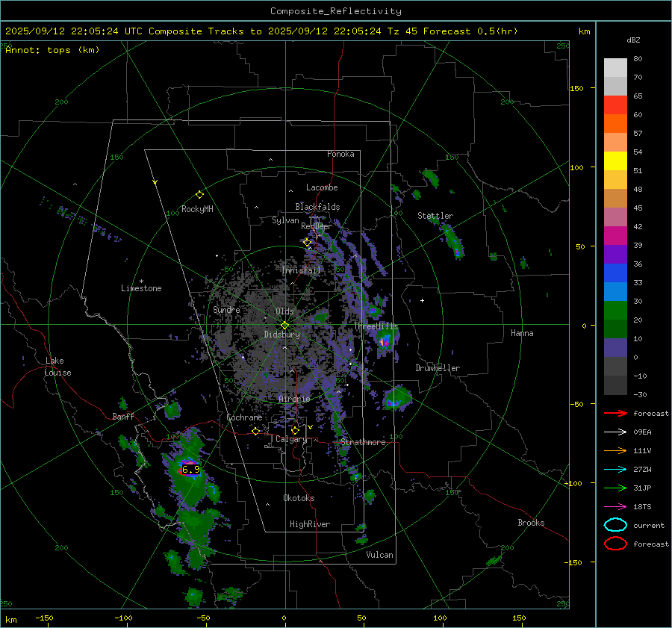This screenshot has width=672, height=628.
Task: Click the Composite_Reflectivity title
Action: click(336, 11)
